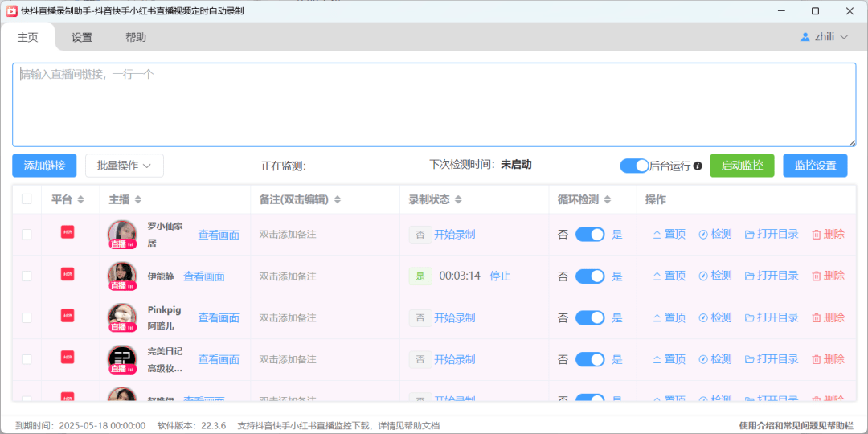Click the app logo in the title bar
The height and width of the screenshot is (434, 868).
tap(11, 11)
